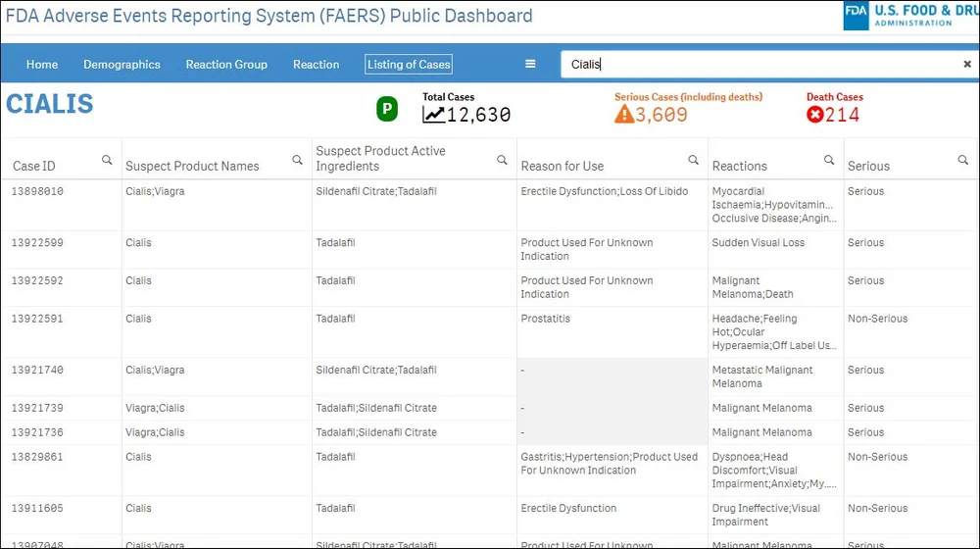
Task: Click the CIALIS product heading
Action: [x=49, y=104]
